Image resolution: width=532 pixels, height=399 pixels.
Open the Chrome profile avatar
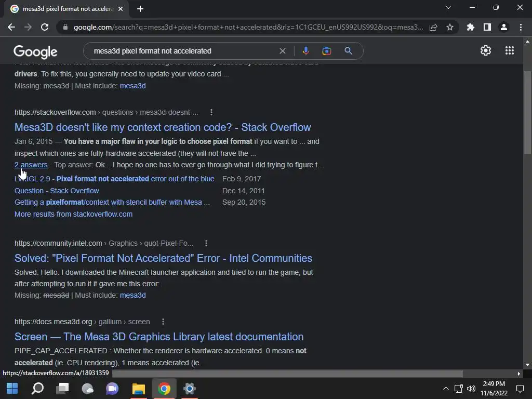pyautogui.click(x=503, y=27)
